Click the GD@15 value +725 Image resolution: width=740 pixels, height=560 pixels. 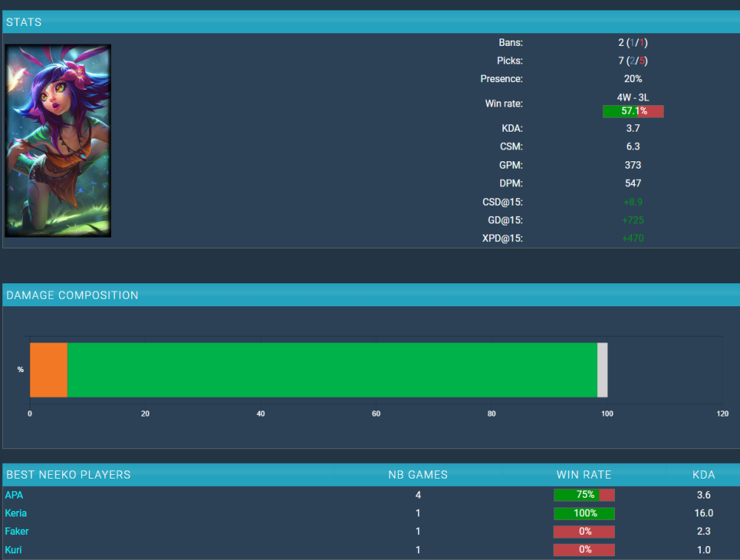[633, 220]
